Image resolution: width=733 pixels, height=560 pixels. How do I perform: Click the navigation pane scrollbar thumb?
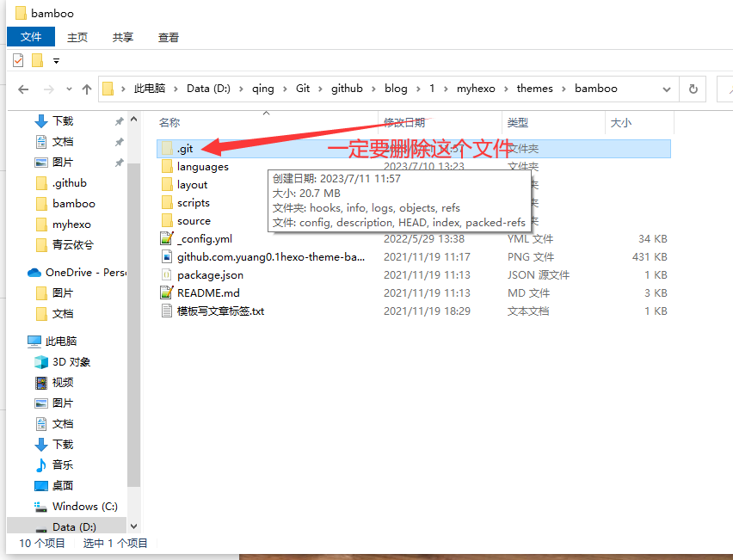pos(133,325)
